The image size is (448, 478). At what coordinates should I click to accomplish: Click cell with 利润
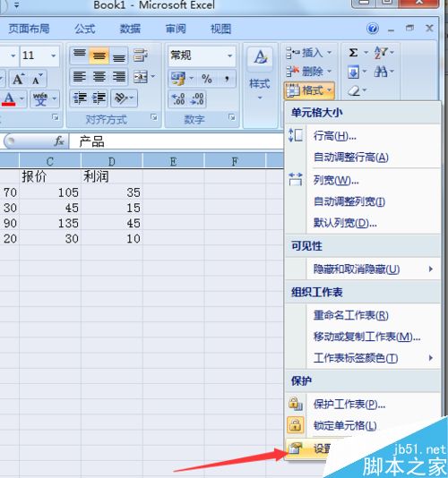point(112,176)
